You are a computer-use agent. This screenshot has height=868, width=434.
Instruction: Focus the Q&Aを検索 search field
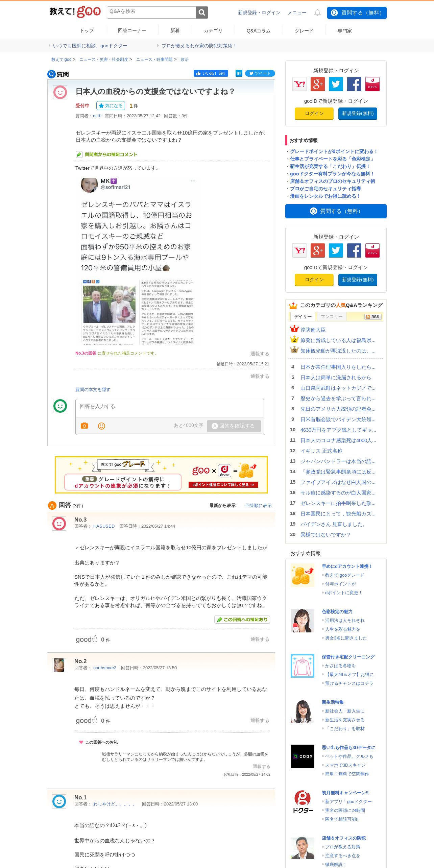151,13
